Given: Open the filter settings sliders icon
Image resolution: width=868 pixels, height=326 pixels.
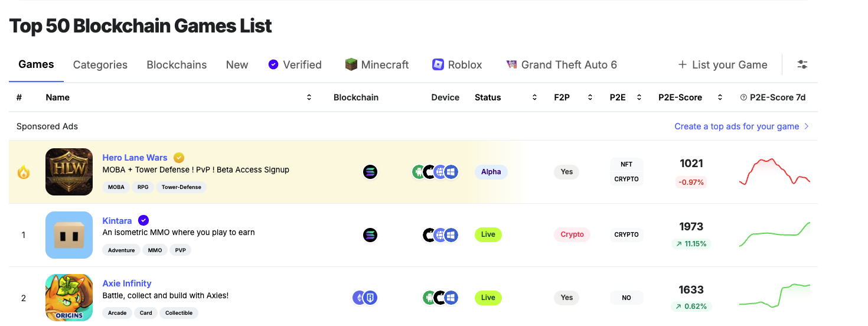Looking at the screenshot, I should click(802, 65).
